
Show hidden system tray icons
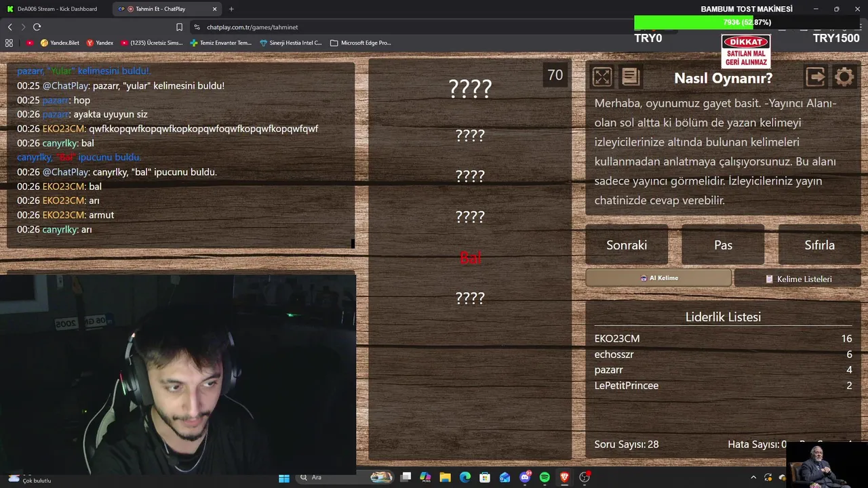[753, 478]
